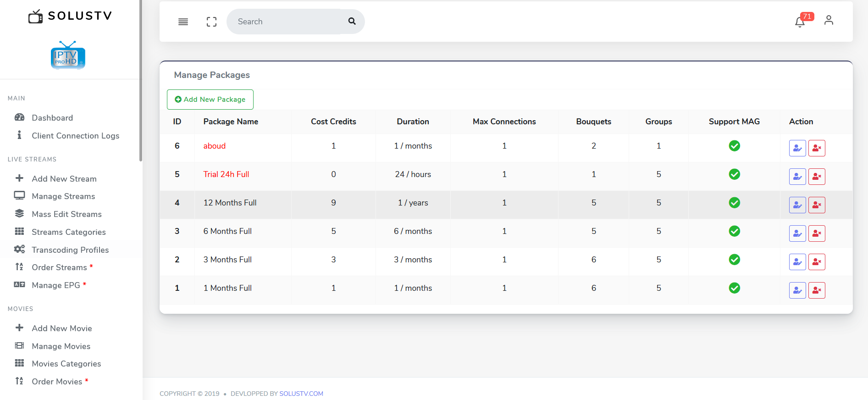Click Support MAG checkmark for 6 Months Full
868x400 pixels.
(734, 231)
